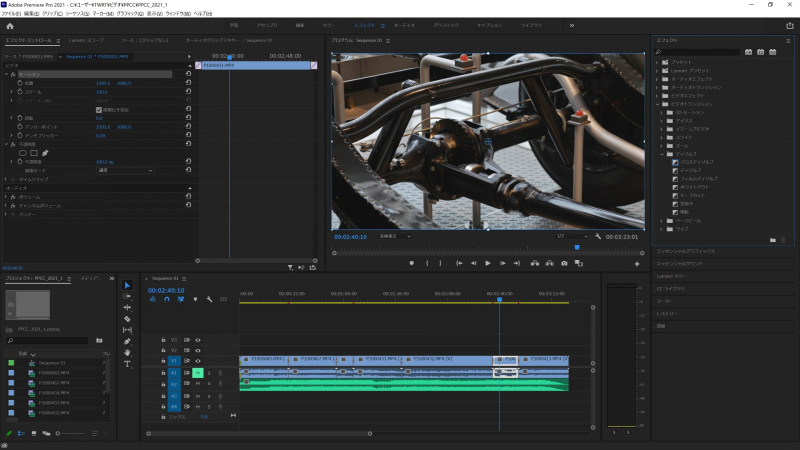Click the rectangle mask tool under Opacity

click(x=34, y=153)
